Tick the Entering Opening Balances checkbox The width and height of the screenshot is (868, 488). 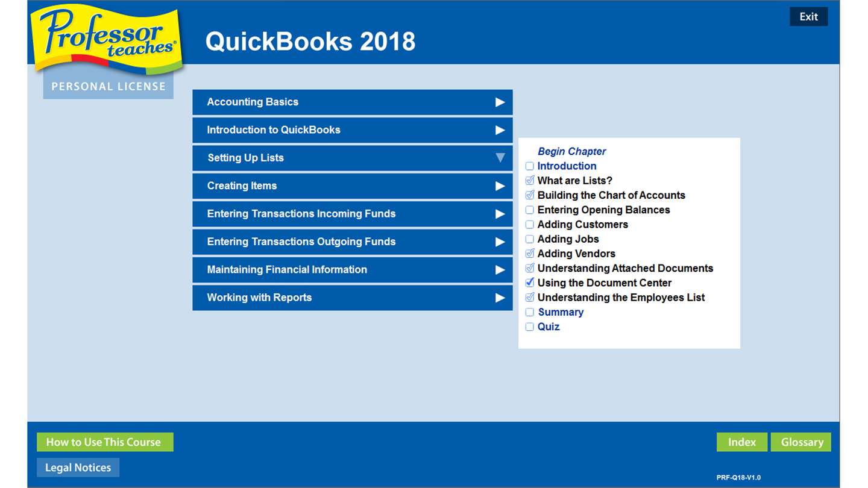pyautogui.click(x=530, y=210)
